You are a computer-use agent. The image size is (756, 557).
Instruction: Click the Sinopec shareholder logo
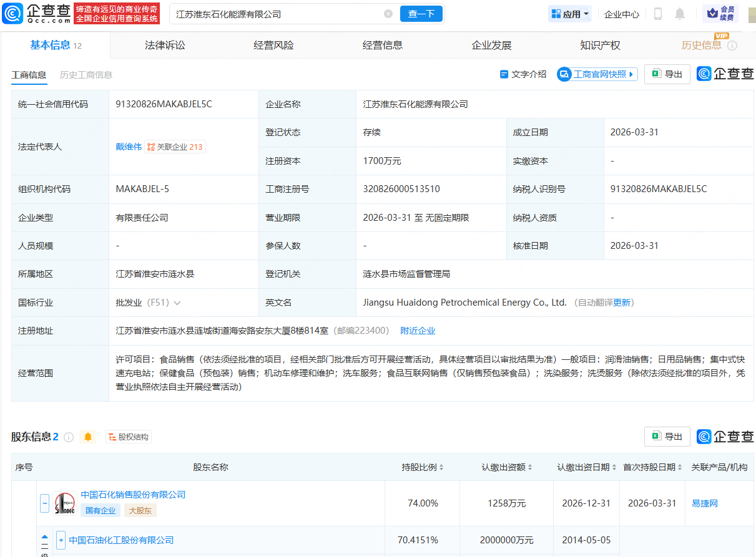click(64, 503)
